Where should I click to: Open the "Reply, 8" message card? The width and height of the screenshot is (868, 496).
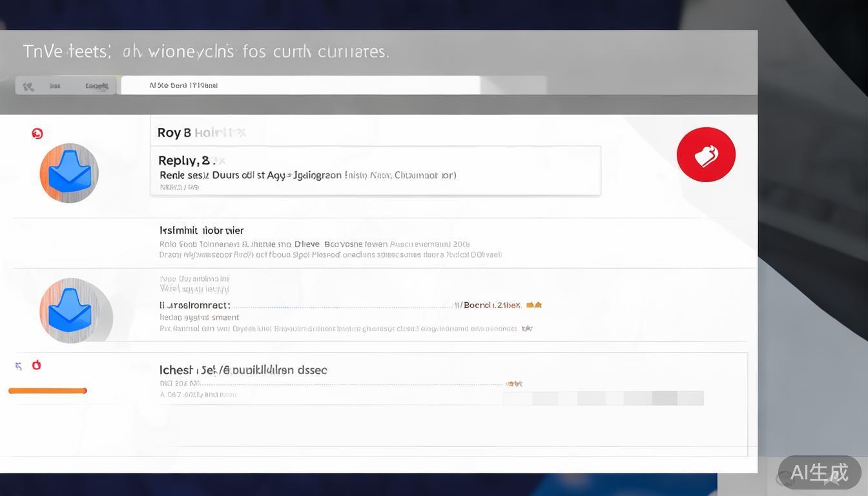(375, 170)
